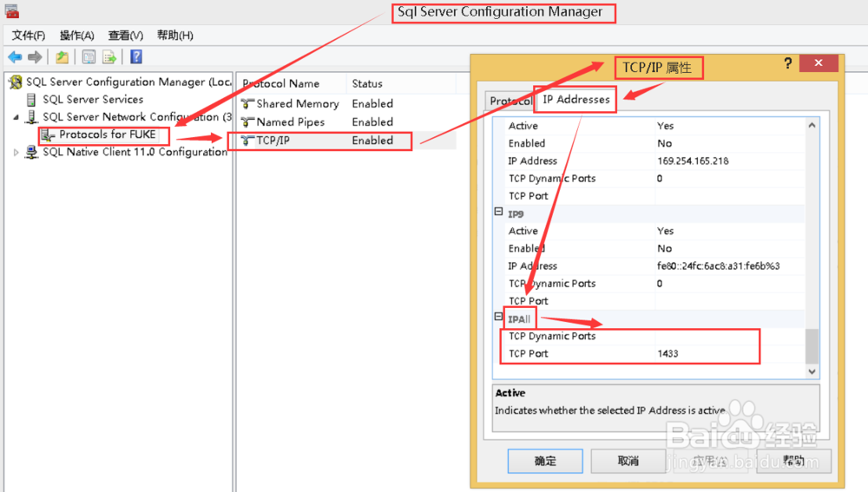Click the SQL Server Network Configuration icon

(x=31, y=117)
